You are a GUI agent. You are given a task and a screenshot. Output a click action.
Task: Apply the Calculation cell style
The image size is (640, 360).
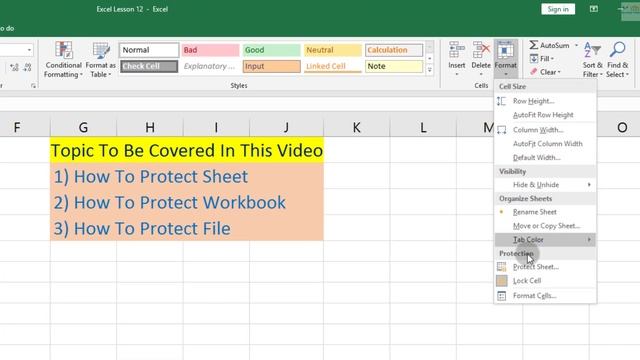(394, 50)
